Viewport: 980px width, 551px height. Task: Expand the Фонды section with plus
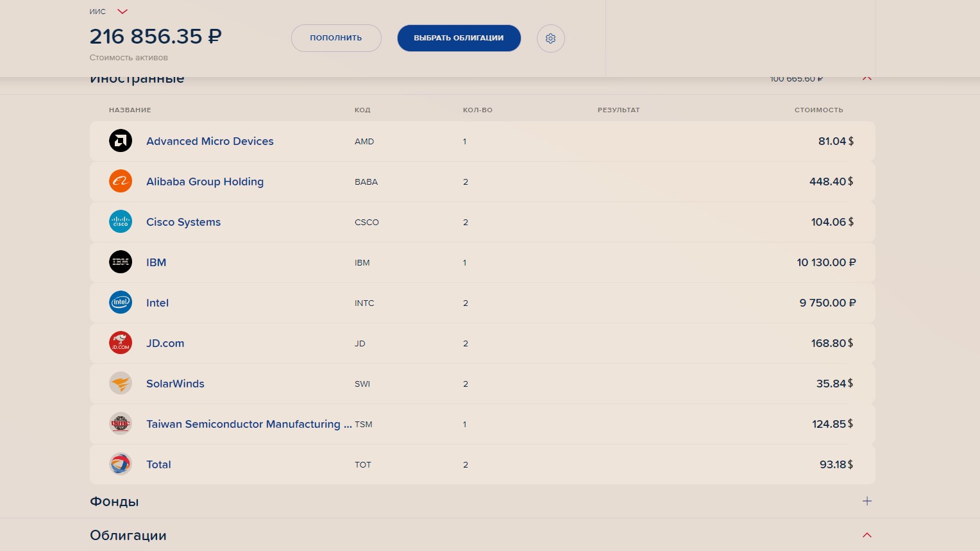tap(867, 501)
